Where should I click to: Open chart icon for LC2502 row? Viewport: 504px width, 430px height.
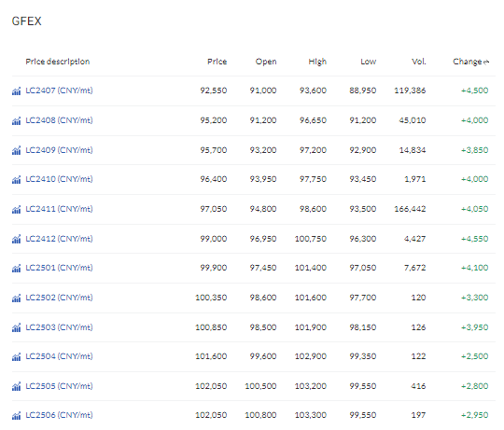pos(17,298)
